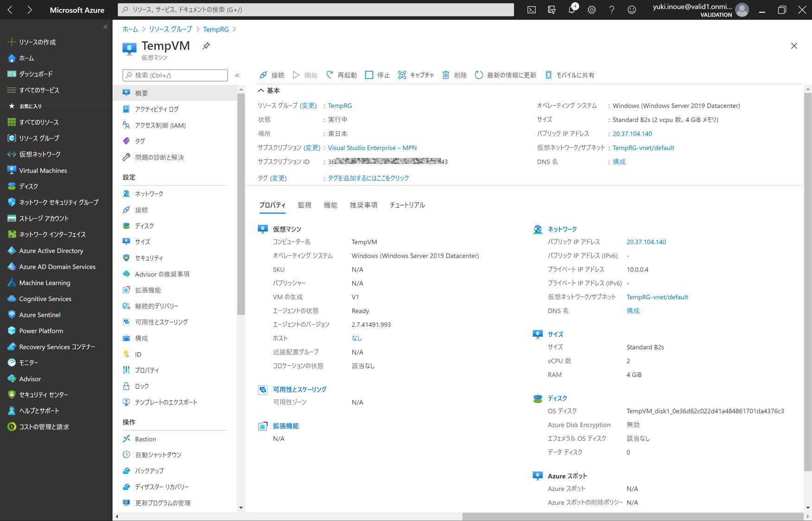Open Azure Sentinel in the left sidebar
The image size is (812, 521).
34,314
